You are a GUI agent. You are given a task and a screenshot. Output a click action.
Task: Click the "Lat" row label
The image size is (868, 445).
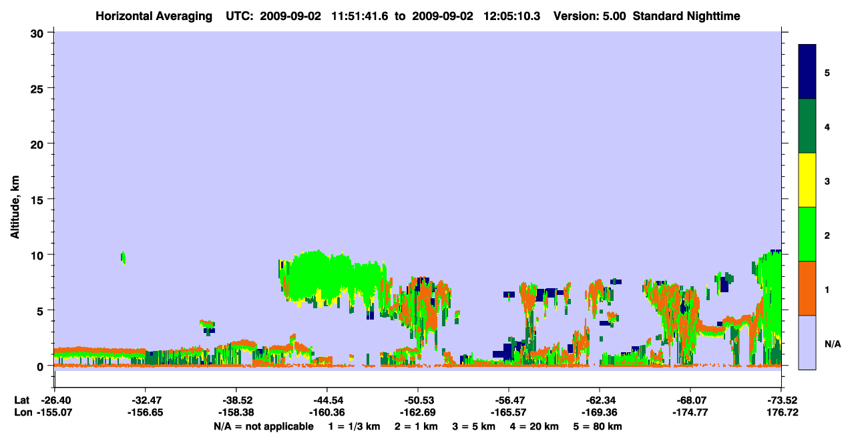tap(21, 400)
